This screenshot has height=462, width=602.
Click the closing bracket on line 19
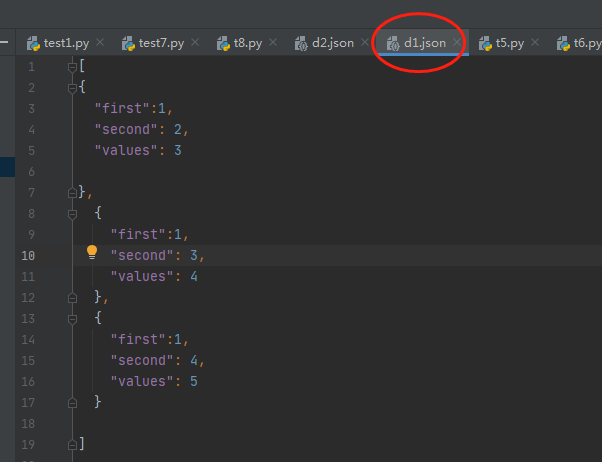82,444
